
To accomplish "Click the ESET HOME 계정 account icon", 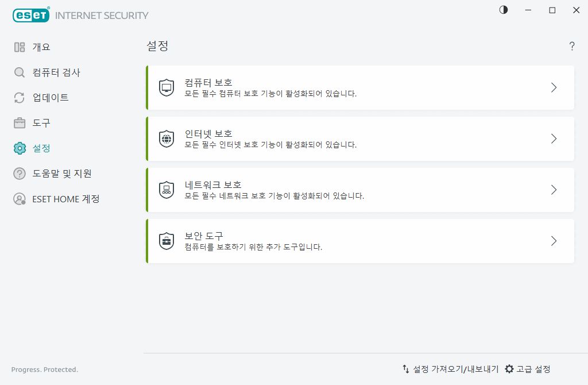I will tap(19, 199).
